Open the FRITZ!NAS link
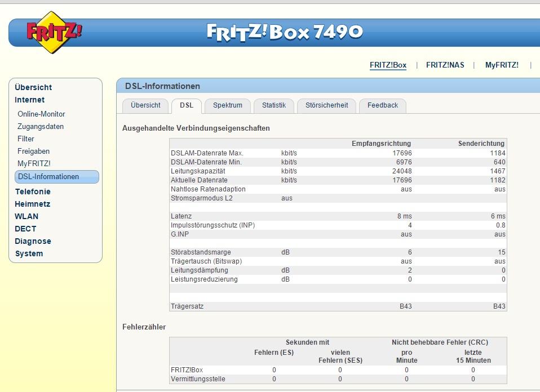This screenshot has height=392, width=540. coord(445,65)
